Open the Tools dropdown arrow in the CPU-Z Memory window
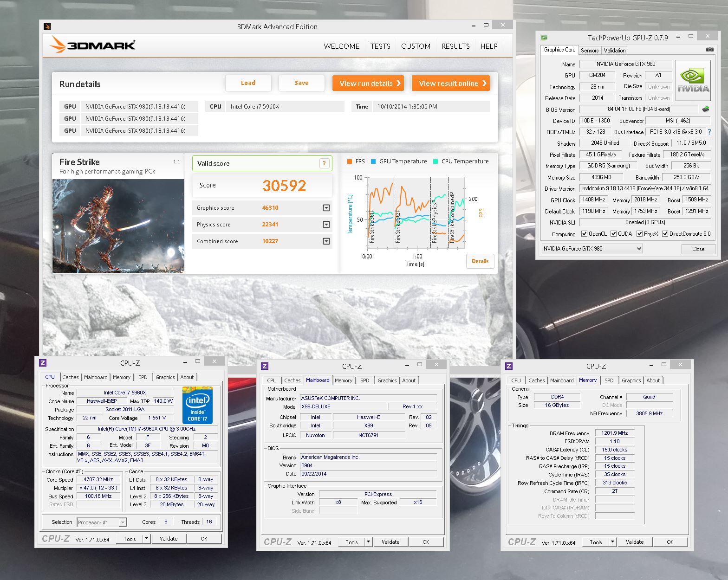Image resolution: width=728 pixels, height=580 pixels. tap(613, 542)
